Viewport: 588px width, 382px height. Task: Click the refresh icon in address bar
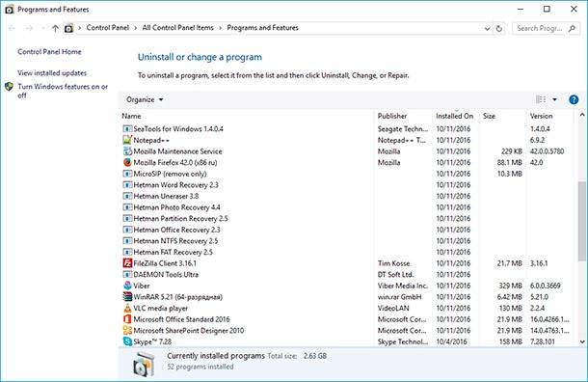tap(498, 29)
